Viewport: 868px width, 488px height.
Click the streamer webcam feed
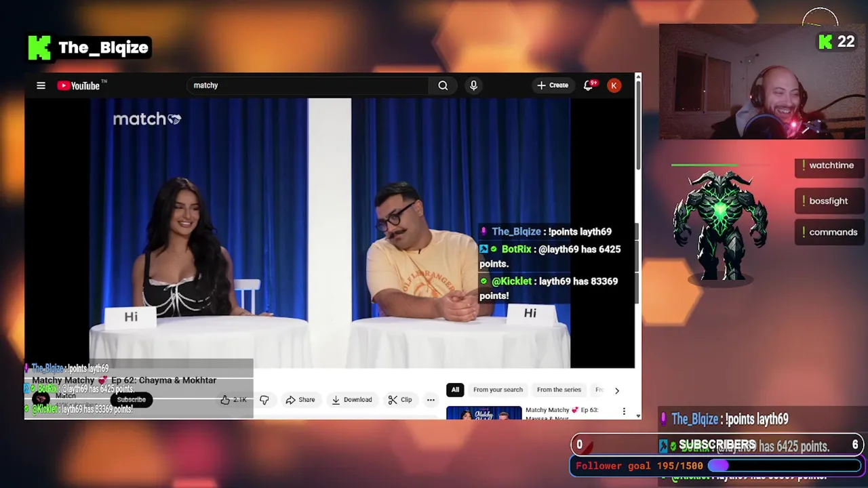pos(763,82)
